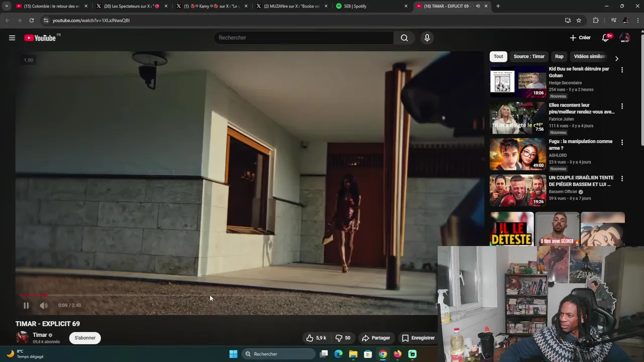The height and width of the screenshot is (362, 644).
Task: Click the search magnifier button
Action: (x=404, y=38)
